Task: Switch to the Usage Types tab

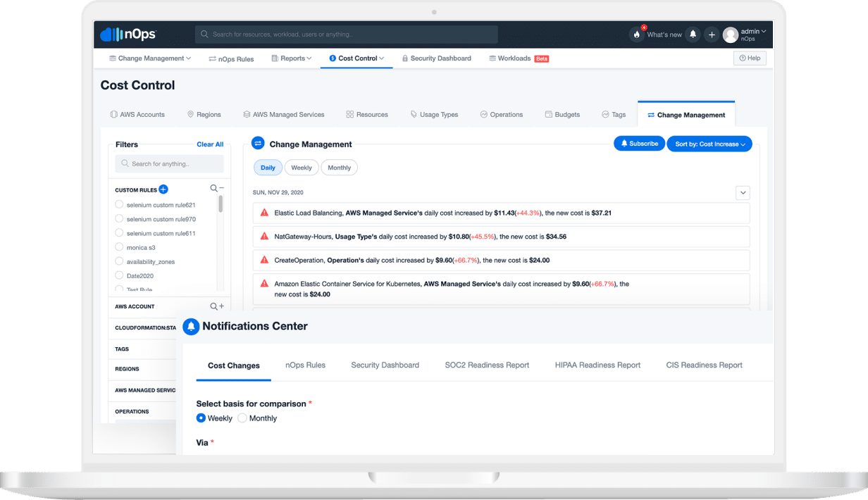Action: pyautogui.click(x=434, y=115)
